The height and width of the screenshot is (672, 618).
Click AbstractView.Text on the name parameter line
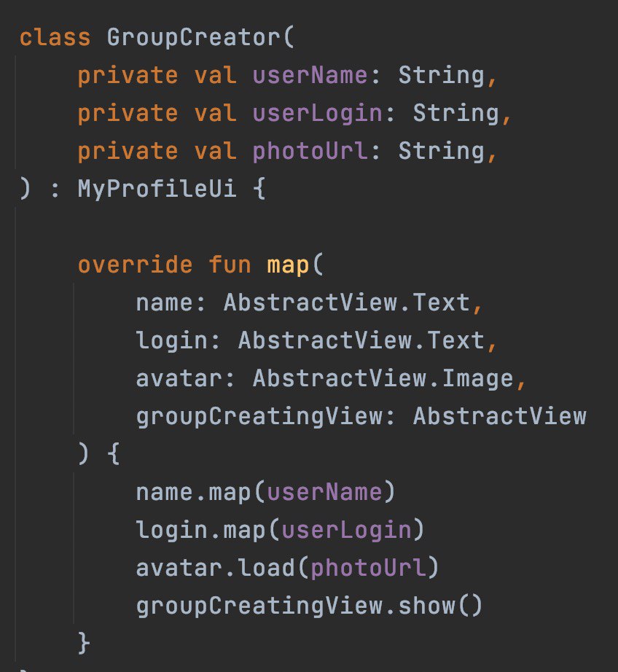tap(346, 302)
